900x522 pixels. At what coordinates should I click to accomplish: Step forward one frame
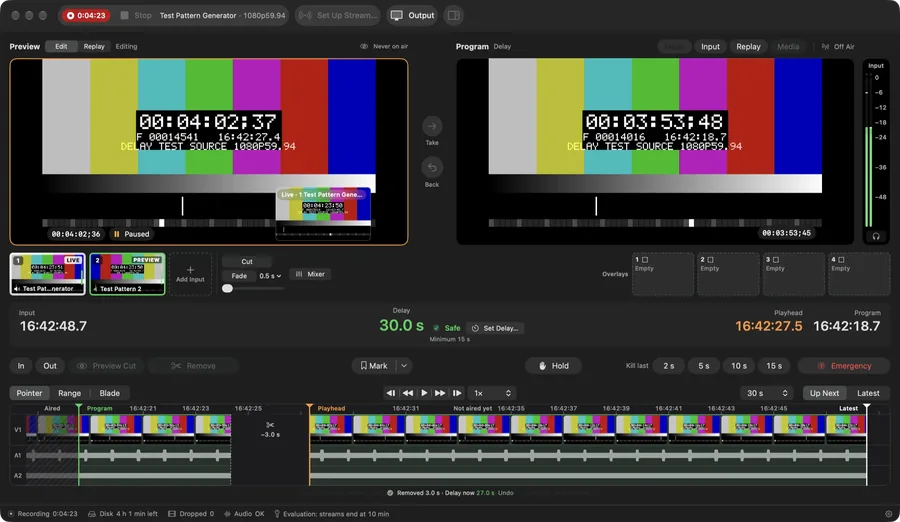(x=457, y=393)
